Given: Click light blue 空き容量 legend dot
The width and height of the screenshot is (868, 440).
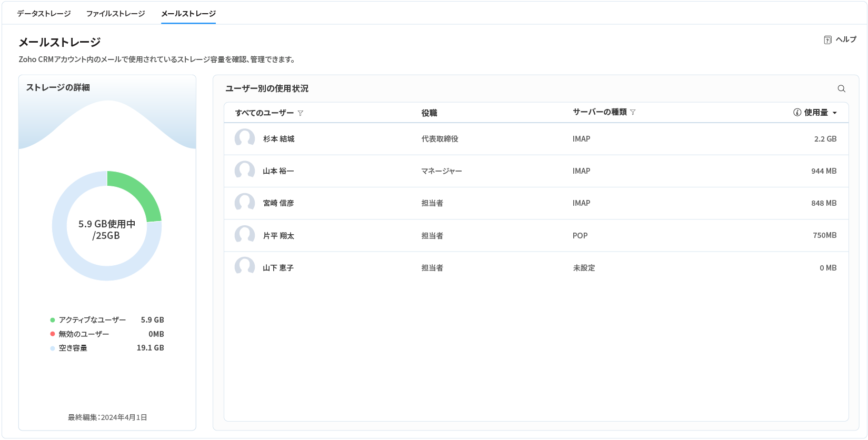Looking at the screenshot, I should pyautogui.click(x=53, y=348).
